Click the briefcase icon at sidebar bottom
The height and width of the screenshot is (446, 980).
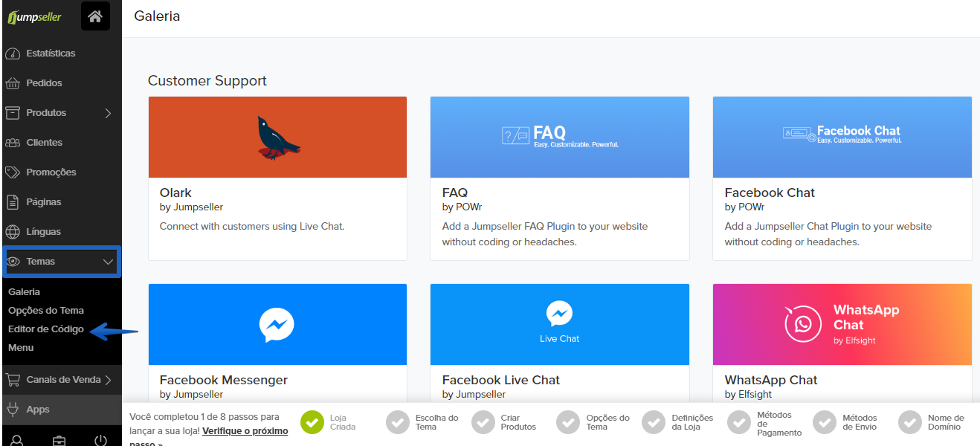pos(59,440)
